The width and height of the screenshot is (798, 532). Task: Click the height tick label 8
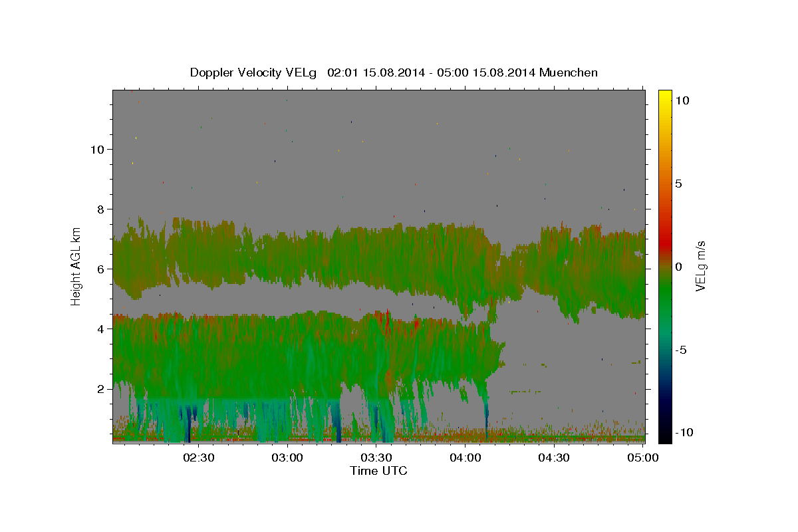coord(101,209)
